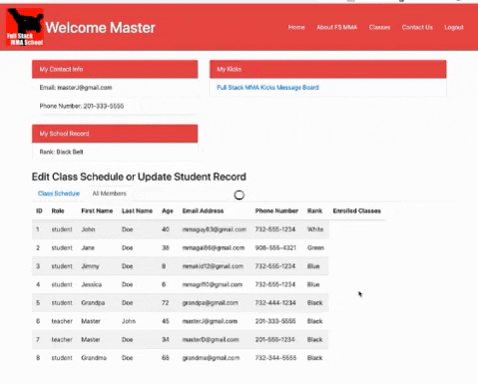The width and height of the screenshot is (478, 384).
Task: Click email grandma@gmail.com in table
Action: (211, 358)
